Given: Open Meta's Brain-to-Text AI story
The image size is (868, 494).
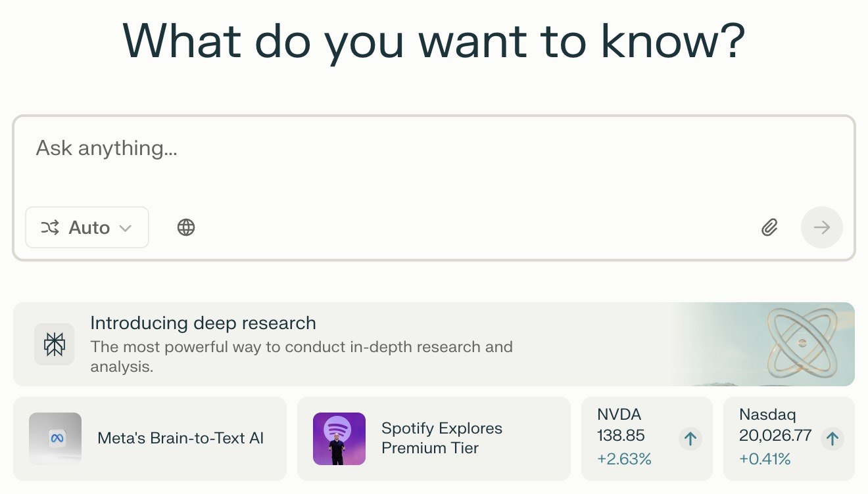Looking at the screenshot, I should (150, 439).
